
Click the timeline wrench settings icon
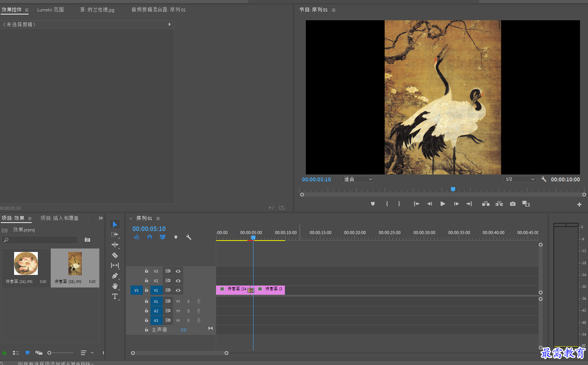click(189, 237)
